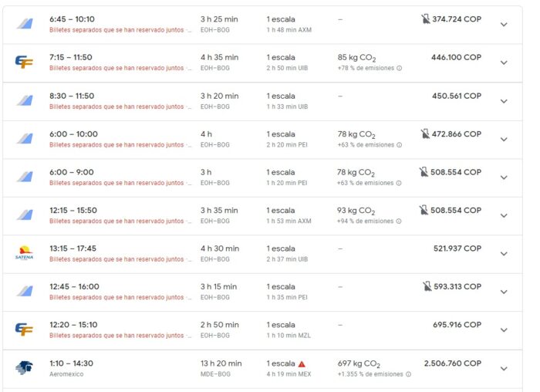Viewport: 540px width, 392px height.
Task: Click the no-baggage icon beside 472.866 COP
Action: tap(427, 133)
